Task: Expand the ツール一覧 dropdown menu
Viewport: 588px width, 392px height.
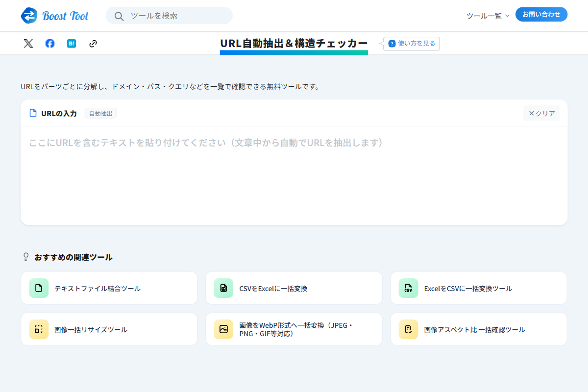Action: click(x=488, y=16)
